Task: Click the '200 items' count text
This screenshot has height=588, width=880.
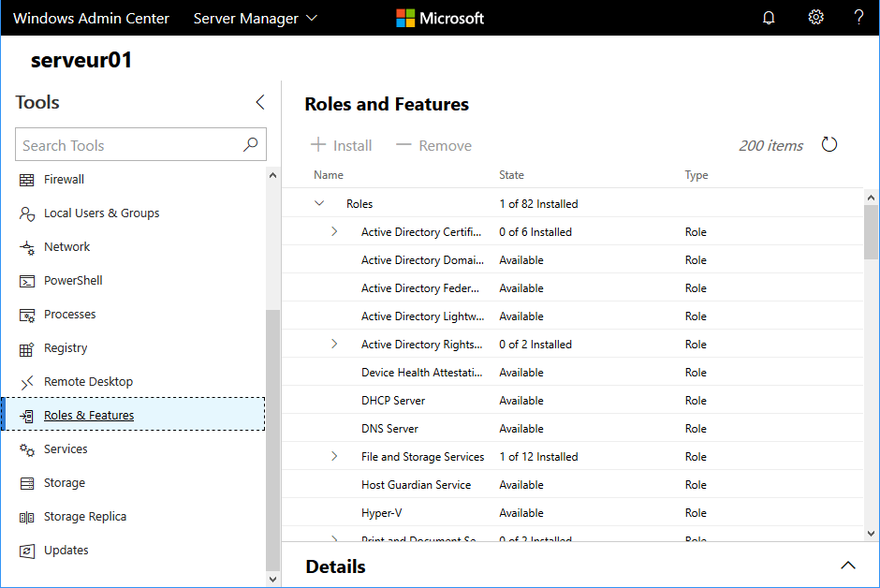Action: click(770, 146)
